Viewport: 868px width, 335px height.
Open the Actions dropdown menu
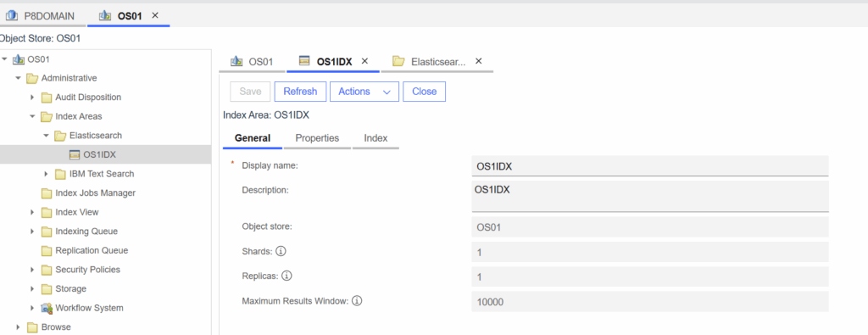tap(364, 92)
